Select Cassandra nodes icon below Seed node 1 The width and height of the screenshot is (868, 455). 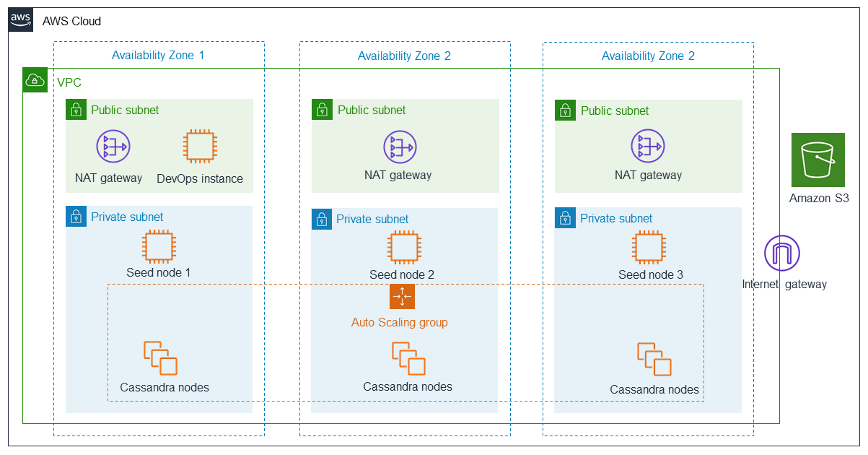point(160,358)
